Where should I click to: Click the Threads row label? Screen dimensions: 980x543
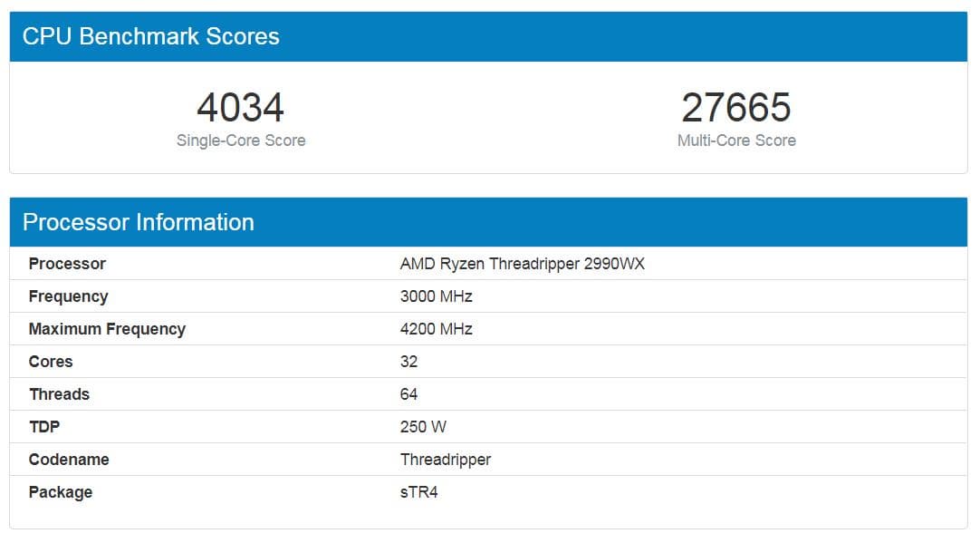[x=60, y=394]
